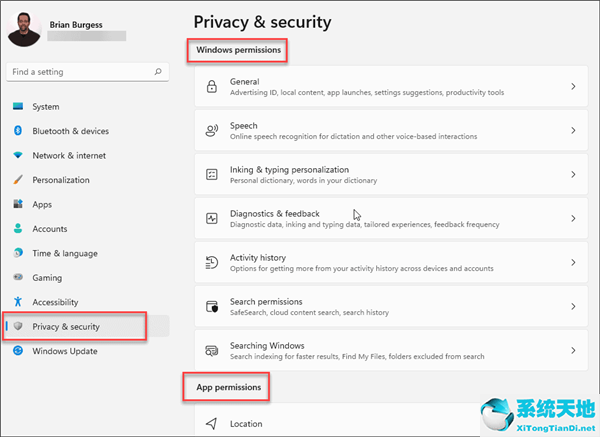This screenshot has width=600, height=437.
Task: Open Activity history via its chevron
Action: point(573,263)
